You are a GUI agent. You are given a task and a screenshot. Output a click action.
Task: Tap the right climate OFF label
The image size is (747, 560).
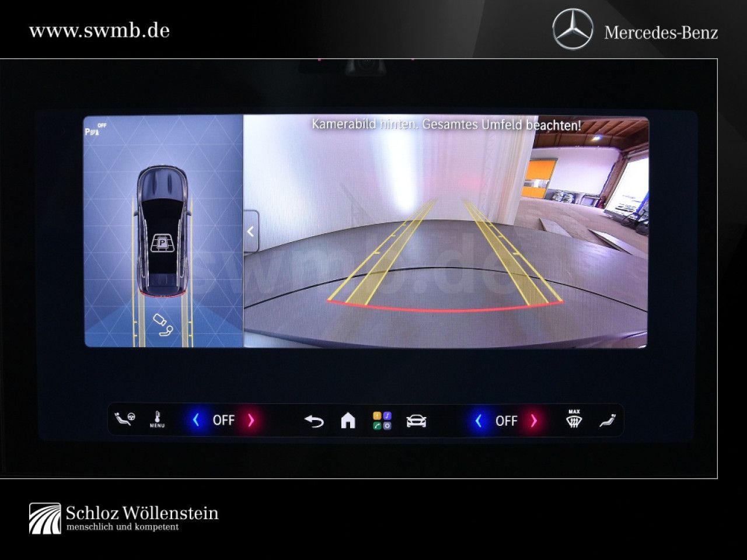pyautogui.click(x=507, y=421)
